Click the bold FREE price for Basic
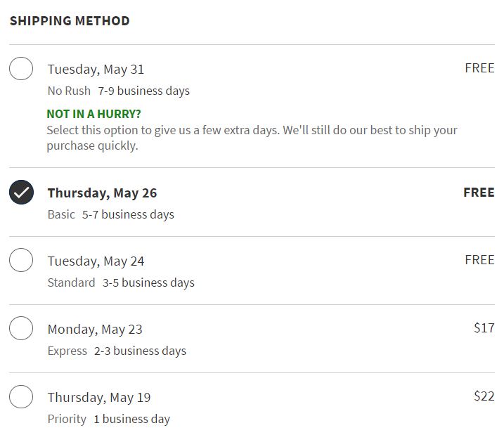 click(x=479, y=193)
